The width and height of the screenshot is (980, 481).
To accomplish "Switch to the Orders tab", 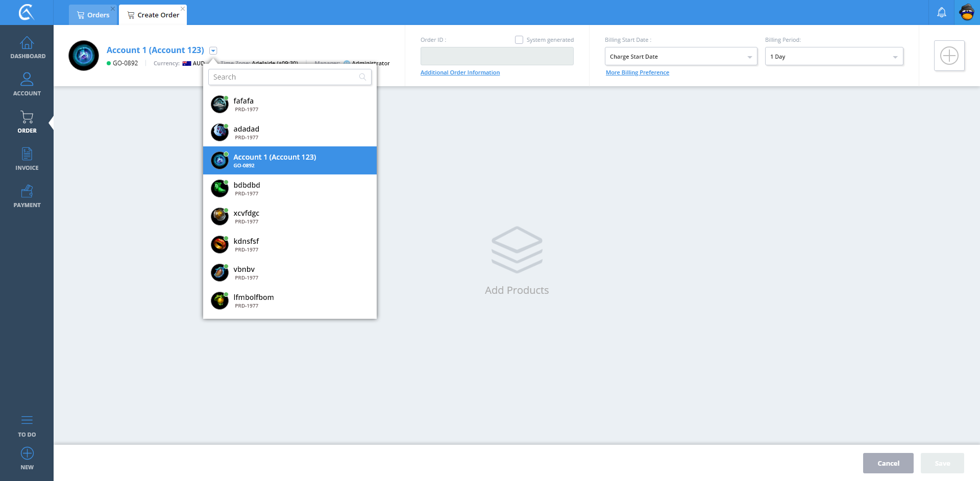I will pyautogui.click(x=93, y=15).
